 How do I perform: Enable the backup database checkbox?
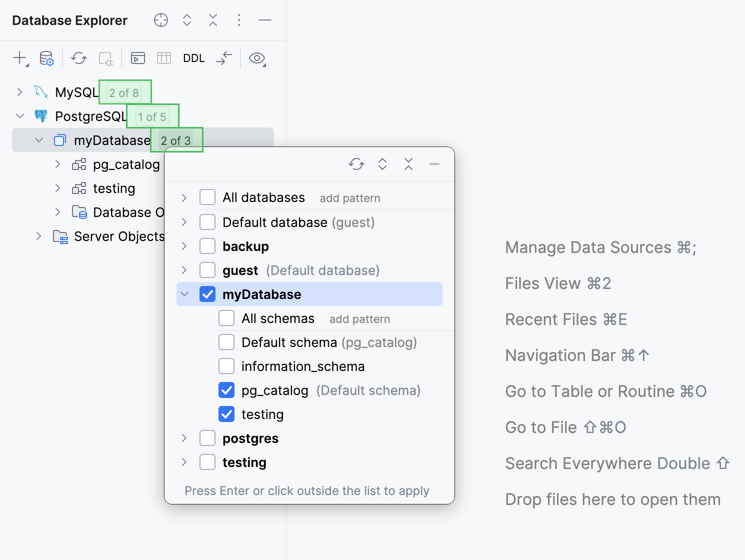(x=207, y=245)
